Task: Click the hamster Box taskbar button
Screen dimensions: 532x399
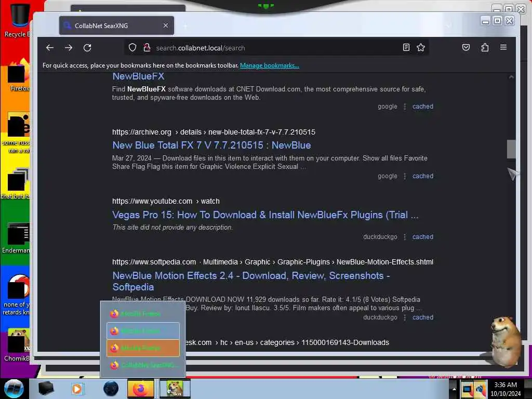Action: click(x=175, y=389)
